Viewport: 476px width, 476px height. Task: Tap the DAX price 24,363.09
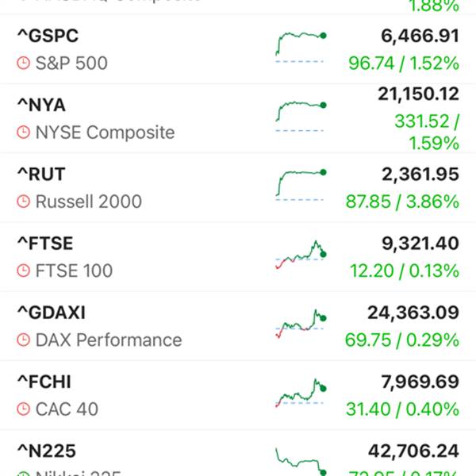point(413,313)
